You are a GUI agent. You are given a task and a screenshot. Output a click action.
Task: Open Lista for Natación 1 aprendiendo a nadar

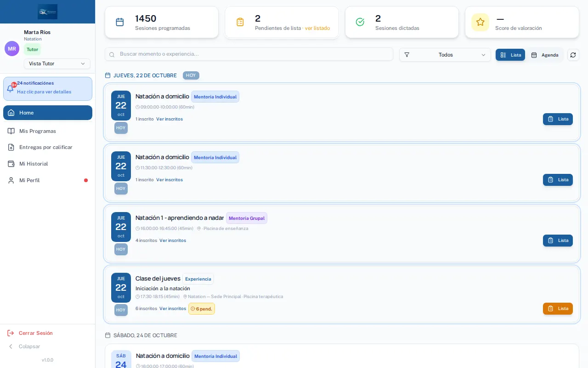tap(558, 241)
